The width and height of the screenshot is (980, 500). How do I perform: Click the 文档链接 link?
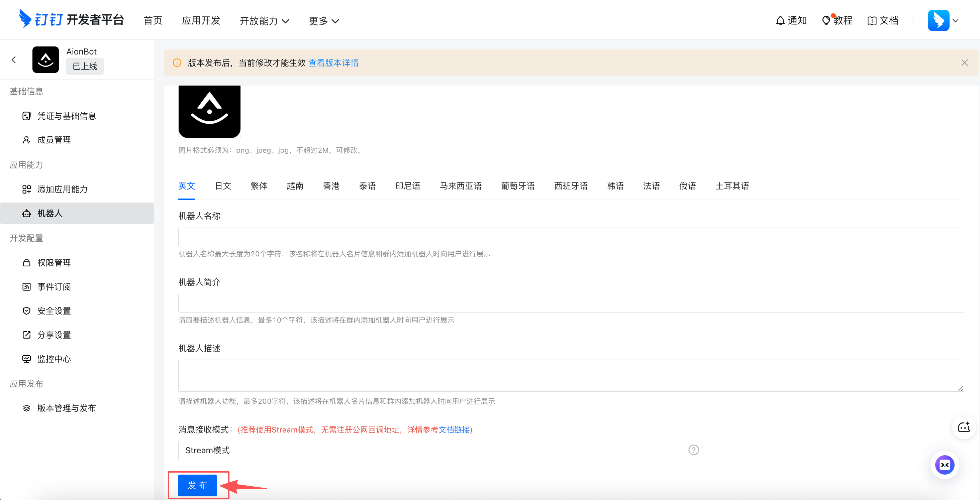pyautogui.click(x=454, y=430)
